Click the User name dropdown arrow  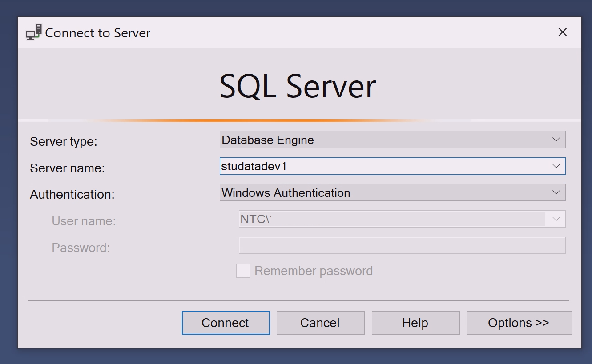[x=556, y=219]
